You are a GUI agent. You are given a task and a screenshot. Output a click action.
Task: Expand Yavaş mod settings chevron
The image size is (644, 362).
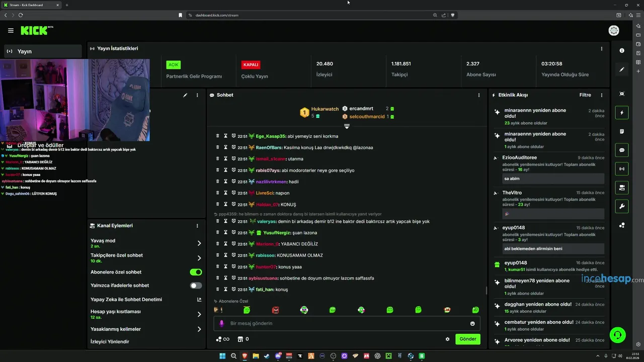click(x=199, y=243)
